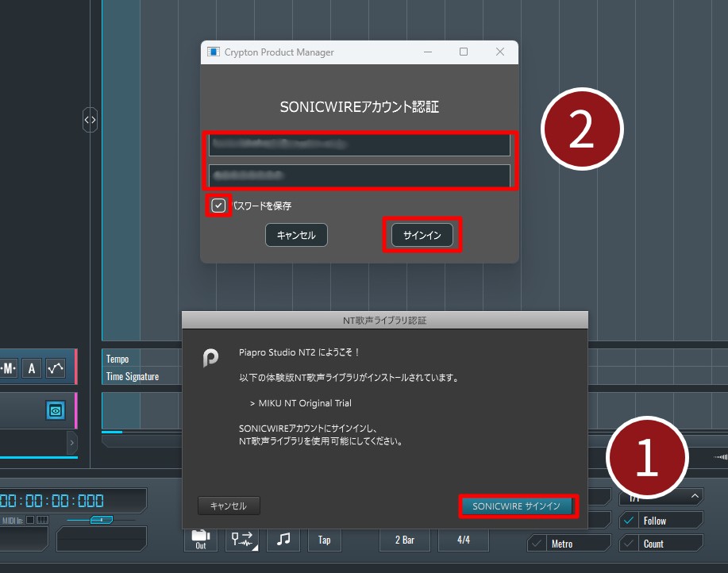Image resolution: width=728 pixels, height=573 pixels.
Task: Click the horizontal slider next to MIDI In
Action: (x=101, y=520)
